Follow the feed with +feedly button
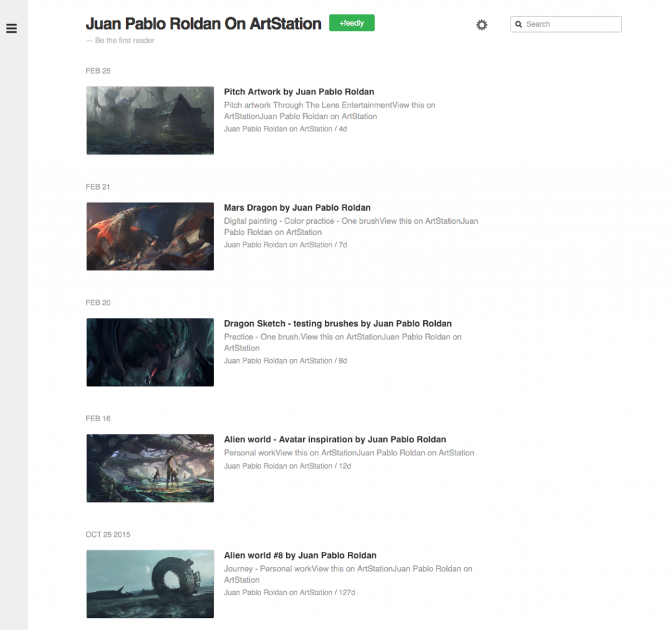672x630 pixels. 351,24
